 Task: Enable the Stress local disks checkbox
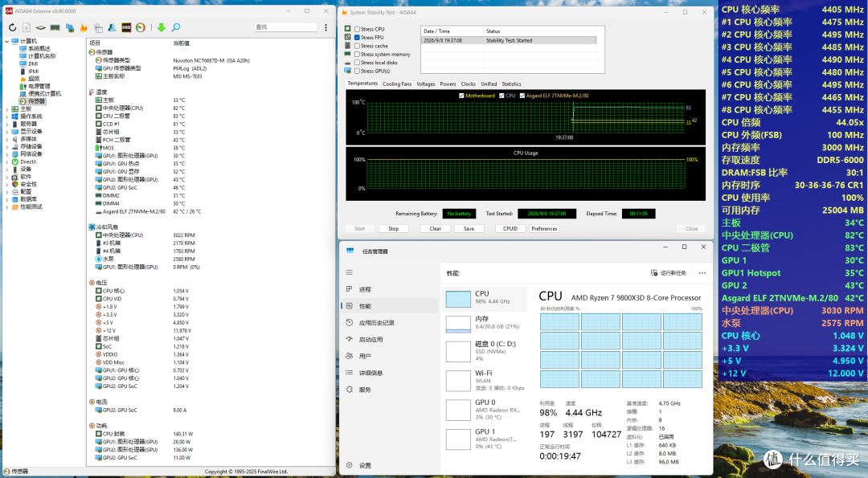click(x=357, y=63)
